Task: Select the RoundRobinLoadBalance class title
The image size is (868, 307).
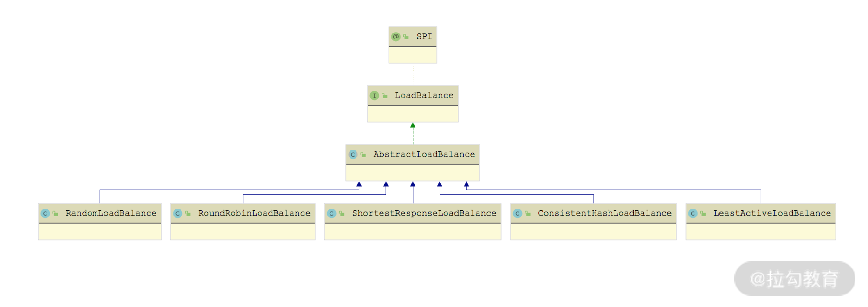Action: coord(254,214)
